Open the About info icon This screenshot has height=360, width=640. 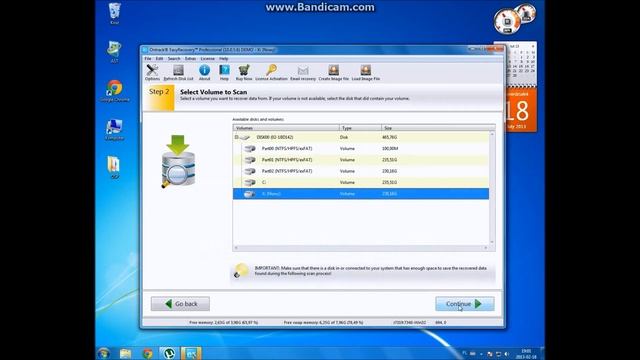pyautogui.click(x=204, y=72)
